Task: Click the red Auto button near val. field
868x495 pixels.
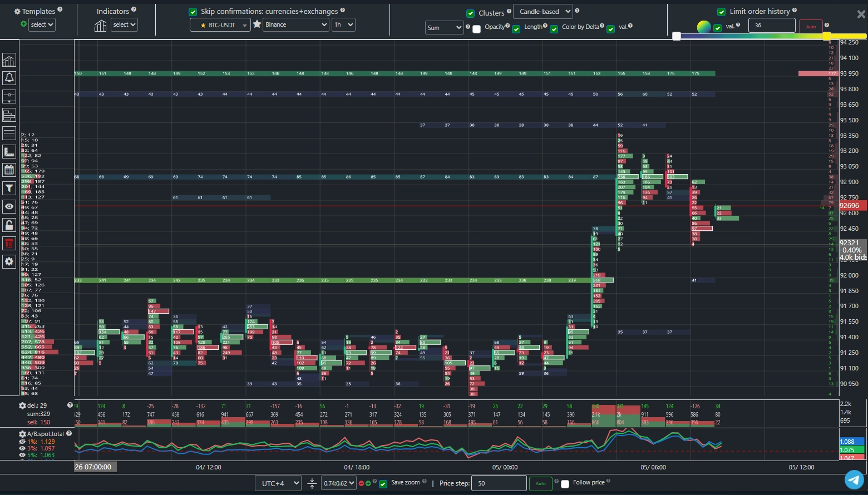Action: [811, 27]
